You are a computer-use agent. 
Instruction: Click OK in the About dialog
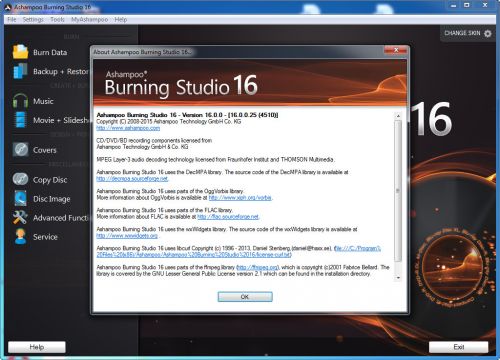(245, 297)
